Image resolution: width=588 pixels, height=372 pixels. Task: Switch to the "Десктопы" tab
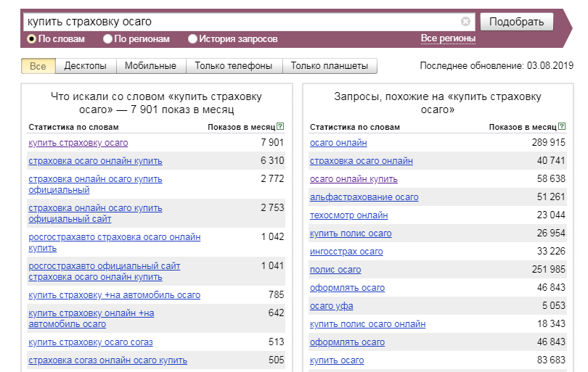(85, 66)
